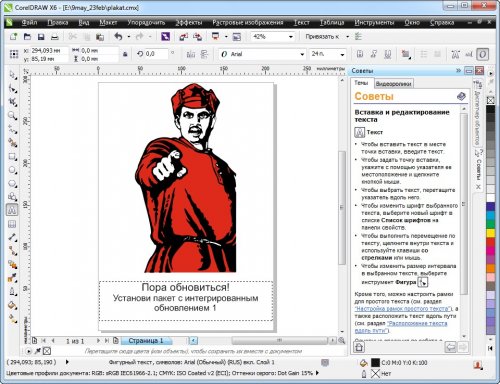This screenshot has width=500, height=384.
Task: Select the Parallel Dimension tool
Action: point(13,237)
